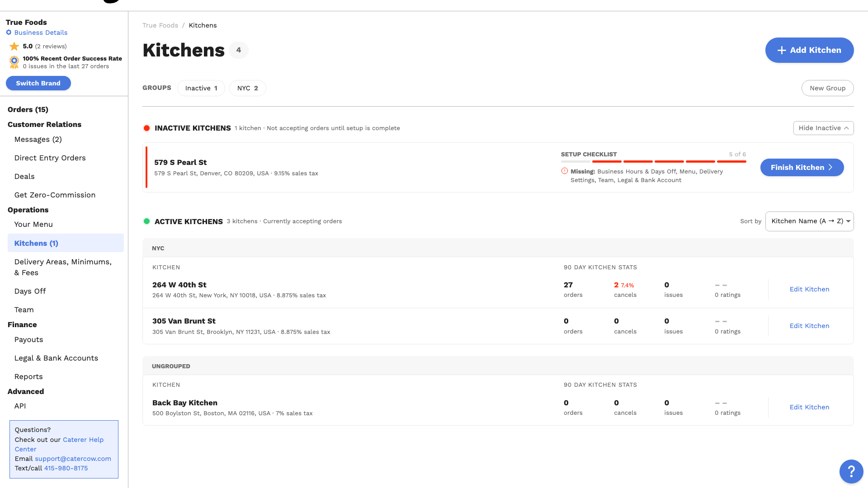Click the Business Details gear icon
This screenshot has height=488, width=868.
[9, 33]
